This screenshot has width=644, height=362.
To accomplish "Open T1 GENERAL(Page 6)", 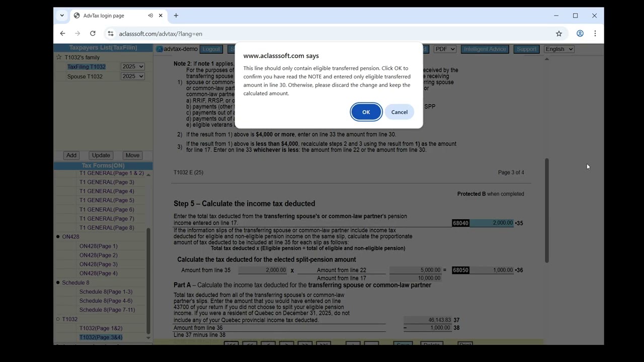I will 107,209.
